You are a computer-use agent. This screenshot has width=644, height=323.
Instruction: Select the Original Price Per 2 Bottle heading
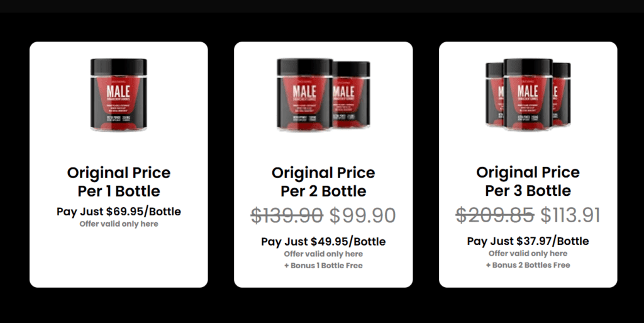[323, 181]
